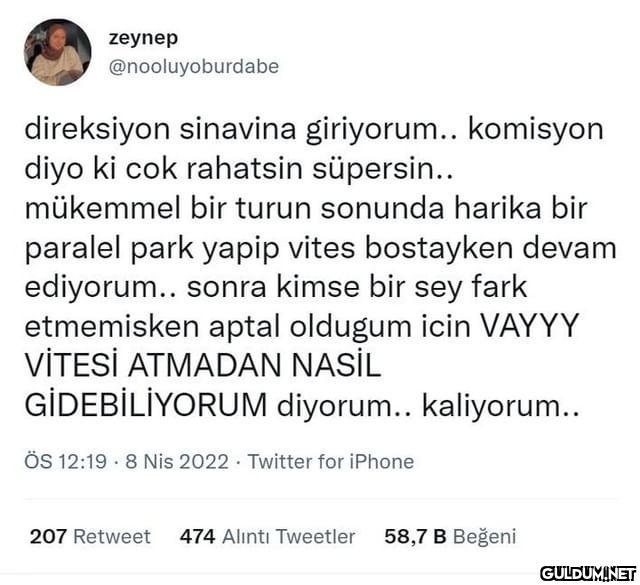Click the GULDUM.NET watermark logo
This screenshot has height=585, width=640.
click(588, 574)
